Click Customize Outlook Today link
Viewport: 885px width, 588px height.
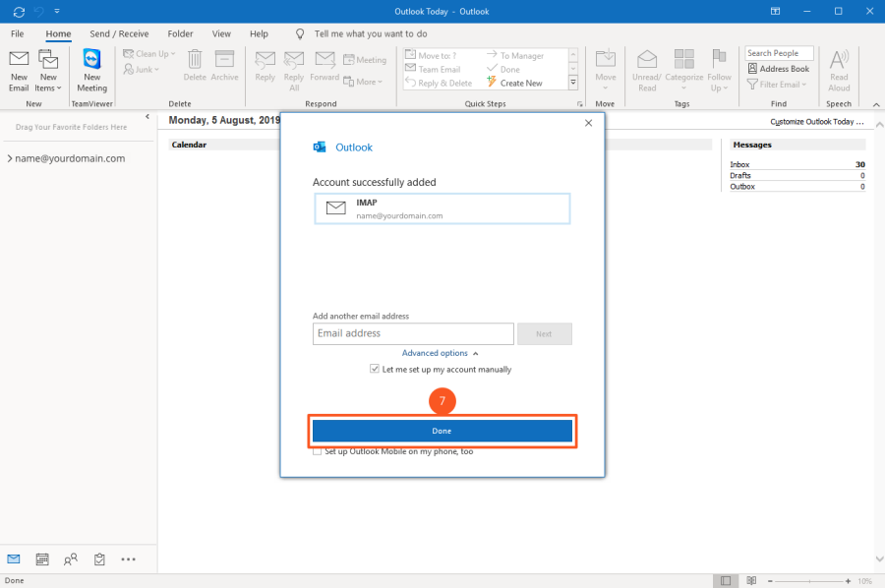click(x=815, y=122)
